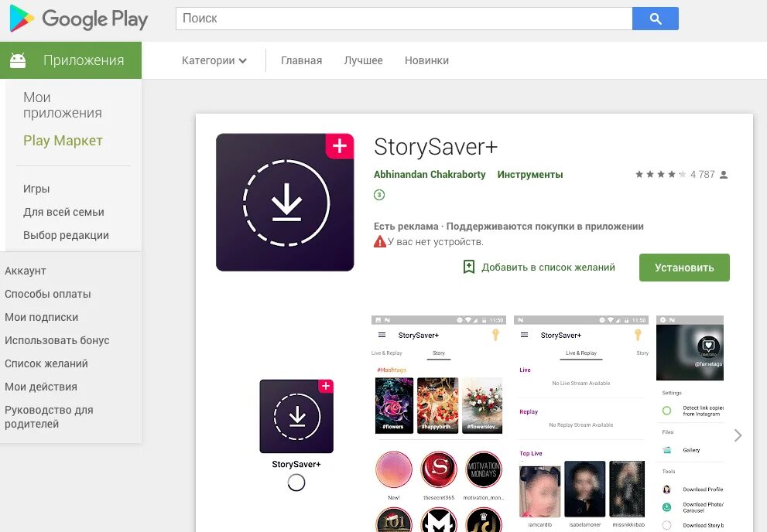Click the Google Play logo
Image resolution: width=767 pixels, height=532 pixels.
[x=78, y=19]
